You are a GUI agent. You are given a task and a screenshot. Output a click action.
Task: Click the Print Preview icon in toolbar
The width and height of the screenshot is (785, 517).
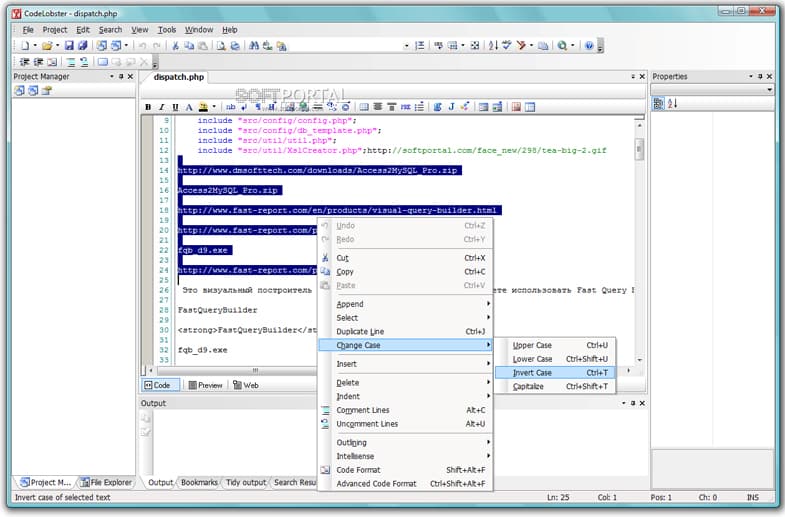click(221, 46)
